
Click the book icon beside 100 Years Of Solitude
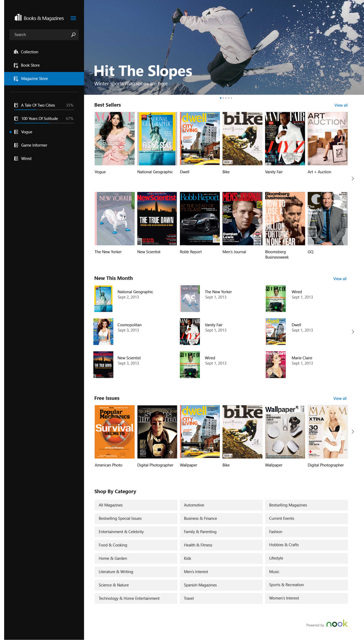pos(16,119)
